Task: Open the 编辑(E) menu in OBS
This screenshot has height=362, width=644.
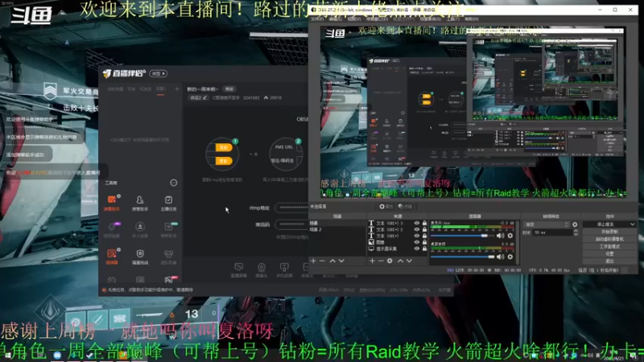Action: 336,19
